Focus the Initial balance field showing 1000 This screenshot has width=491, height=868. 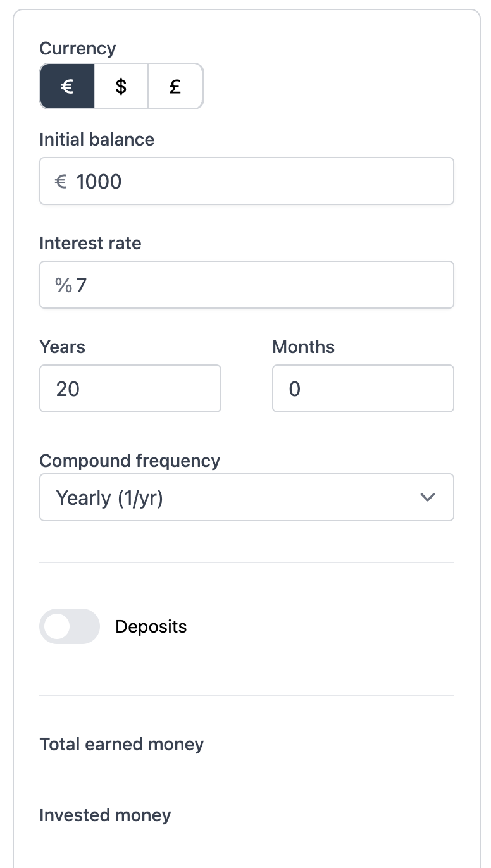259,182
